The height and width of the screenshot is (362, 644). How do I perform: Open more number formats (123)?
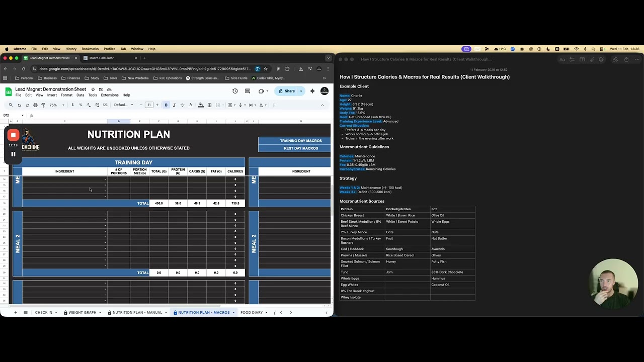[x=105, y=105]
